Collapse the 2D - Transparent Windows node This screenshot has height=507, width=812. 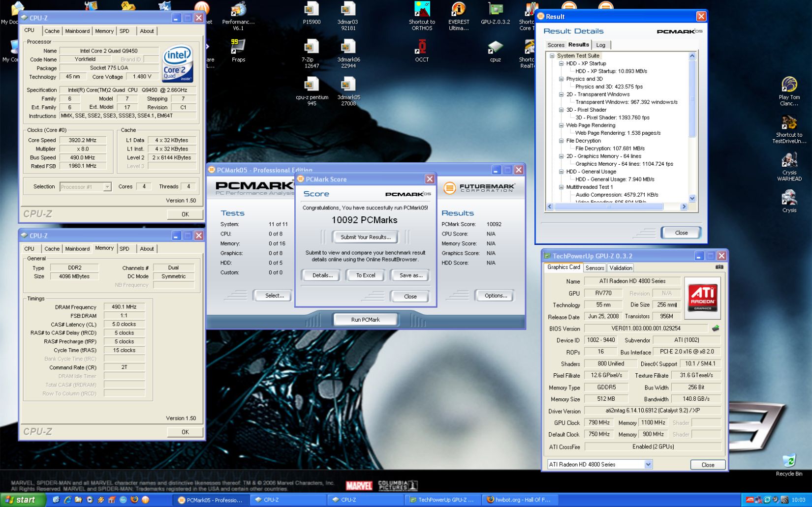tap(561, 94)
